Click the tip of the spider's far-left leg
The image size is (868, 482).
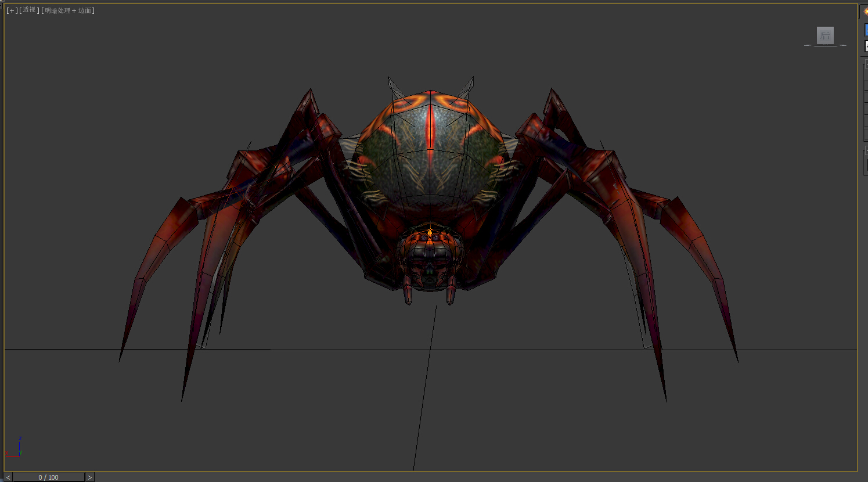click(x=121, y=357)
